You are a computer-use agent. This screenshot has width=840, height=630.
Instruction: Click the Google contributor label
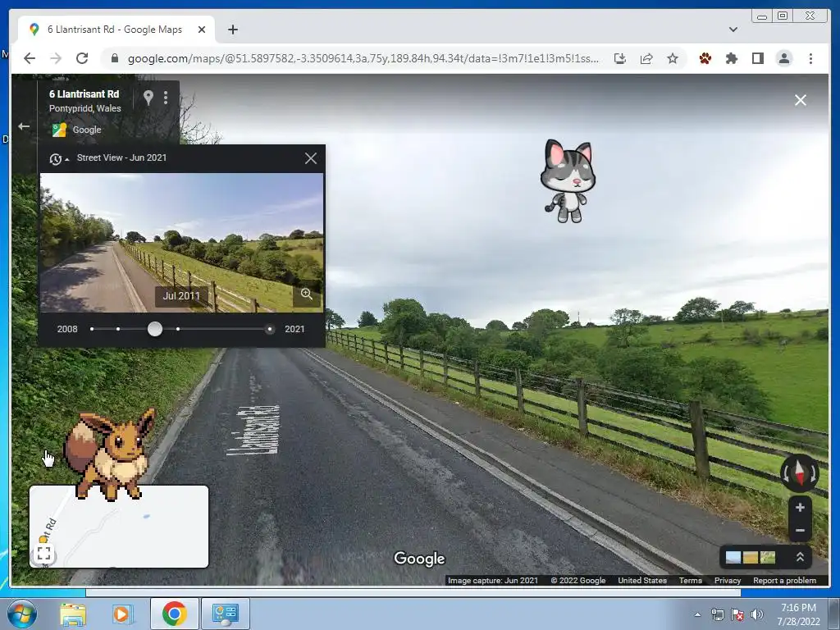87,130
